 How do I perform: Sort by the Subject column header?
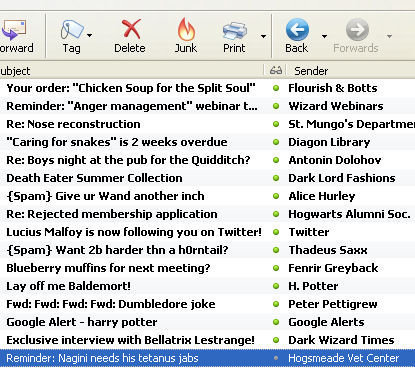pos(132,71)
